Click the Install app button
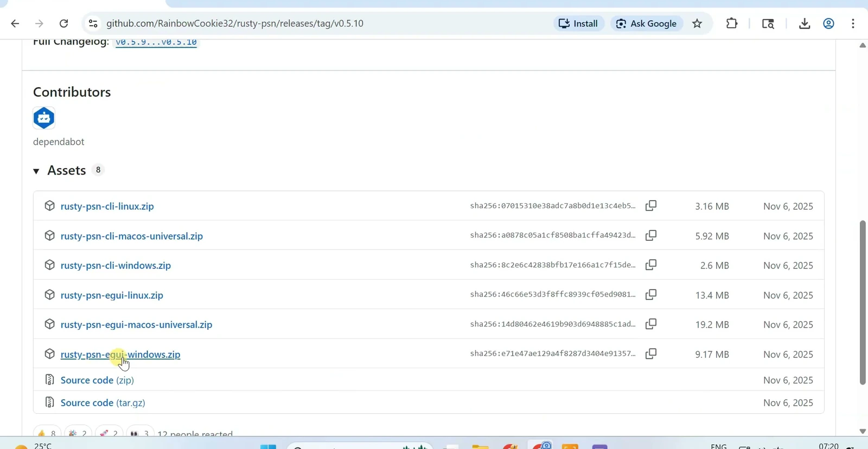Image resolution: width=868 pixels, height=449 pixels. [578, 23]
